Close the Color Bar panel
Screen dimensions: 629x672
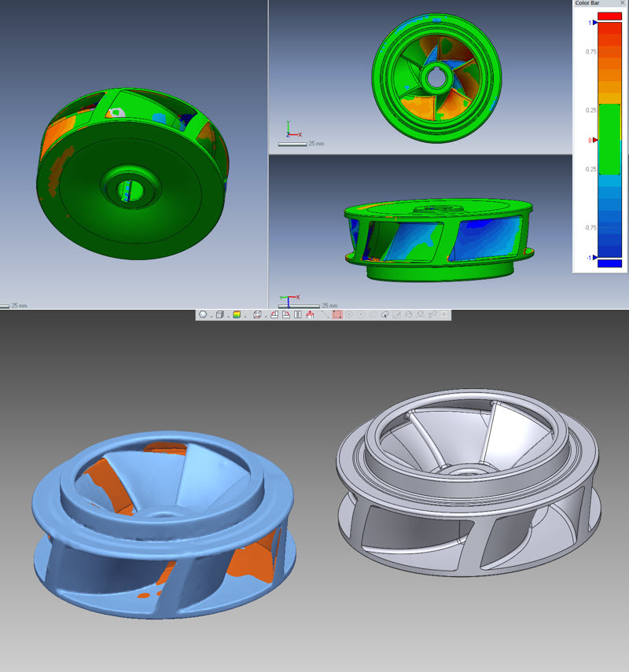(x=622, y=3)
